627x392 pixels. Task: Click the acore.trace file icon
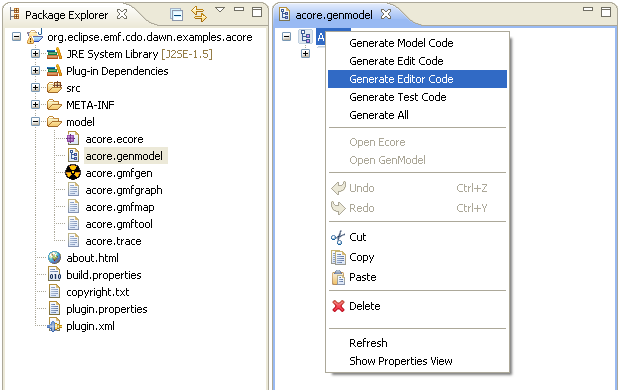73,241
